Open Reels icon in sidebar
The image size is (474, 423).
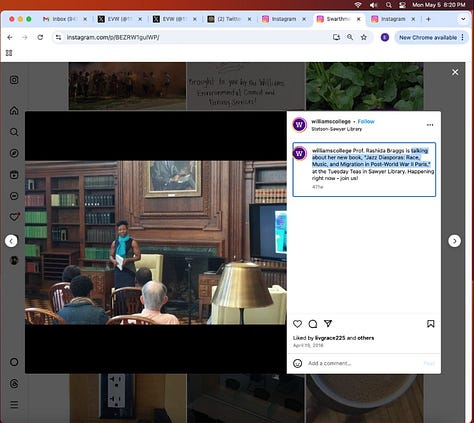click(14, 175)
